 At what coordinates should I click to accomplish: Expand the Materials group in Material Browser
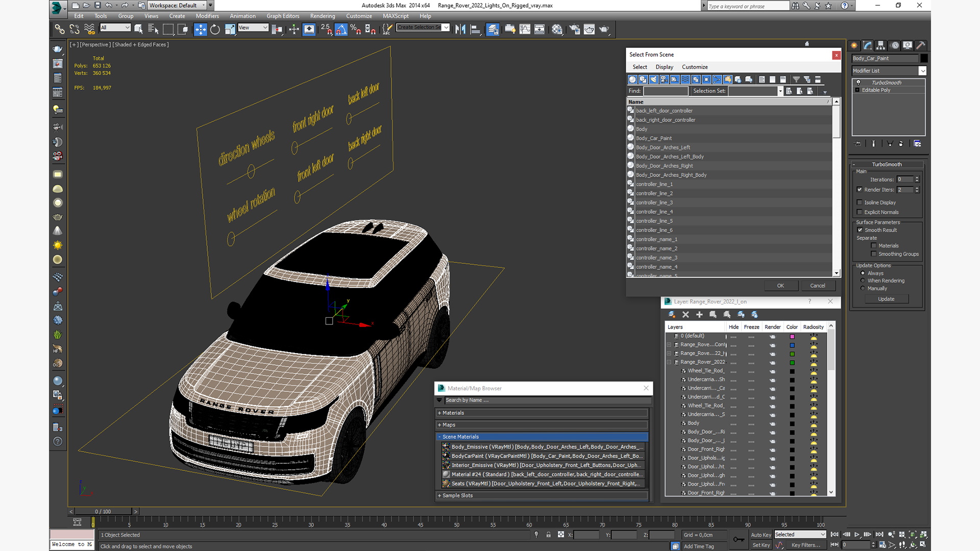pos(542,413)
